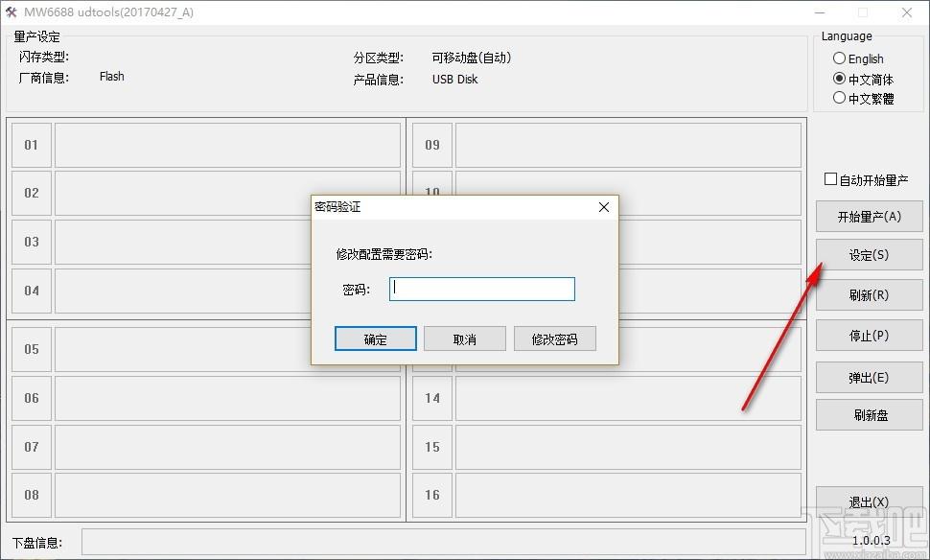Cancel the dialog with 取消 button

click(464, 338)
